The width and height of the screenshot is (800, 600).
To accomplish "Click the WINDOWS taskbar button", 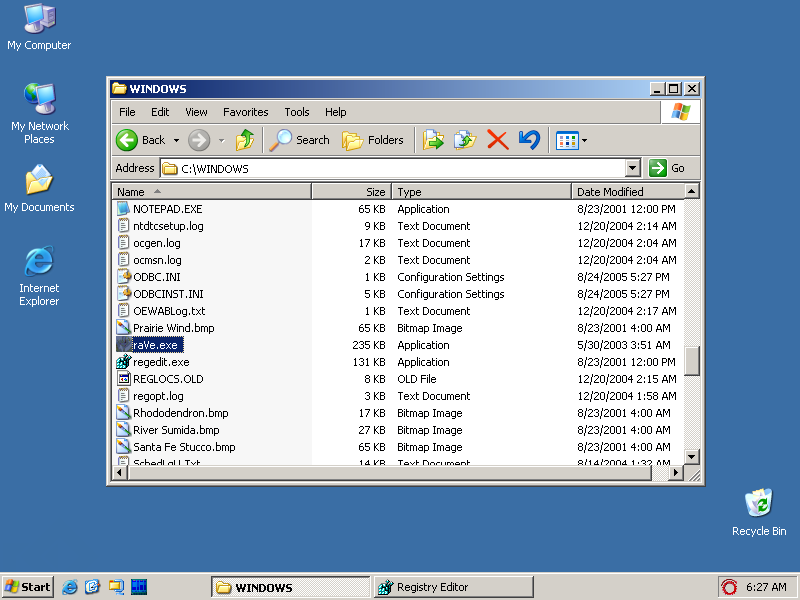I will 290,587.
